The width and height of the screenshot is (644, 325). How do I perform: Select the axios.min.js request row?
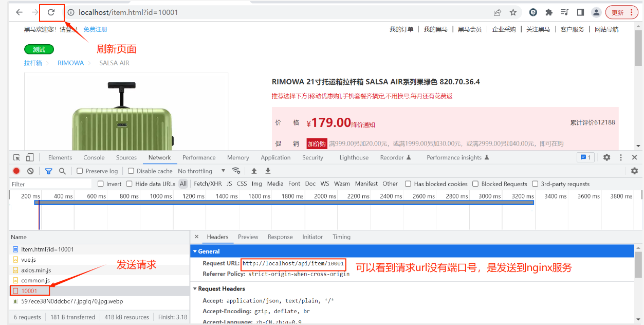pos(99,270)
